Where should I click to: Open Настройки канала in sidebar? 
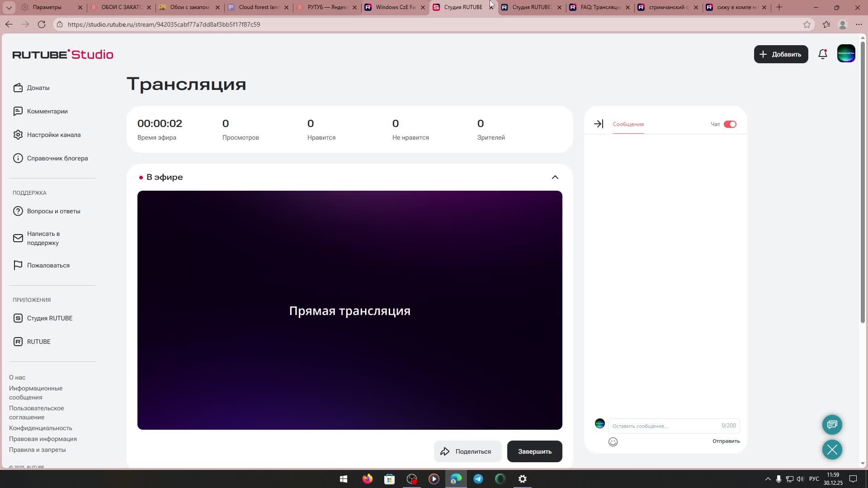pos(53,135)
